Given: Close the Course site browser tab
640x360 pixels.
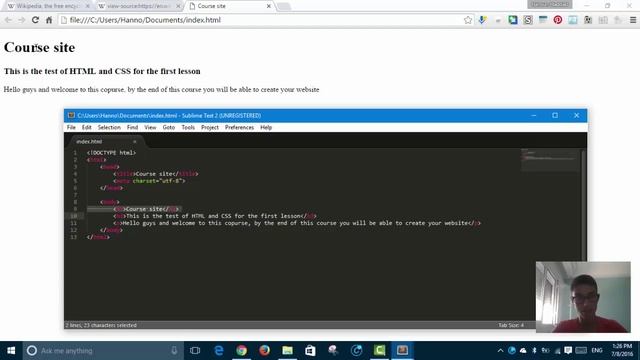Looking at the screenshot, I should [x=269, y=6].
